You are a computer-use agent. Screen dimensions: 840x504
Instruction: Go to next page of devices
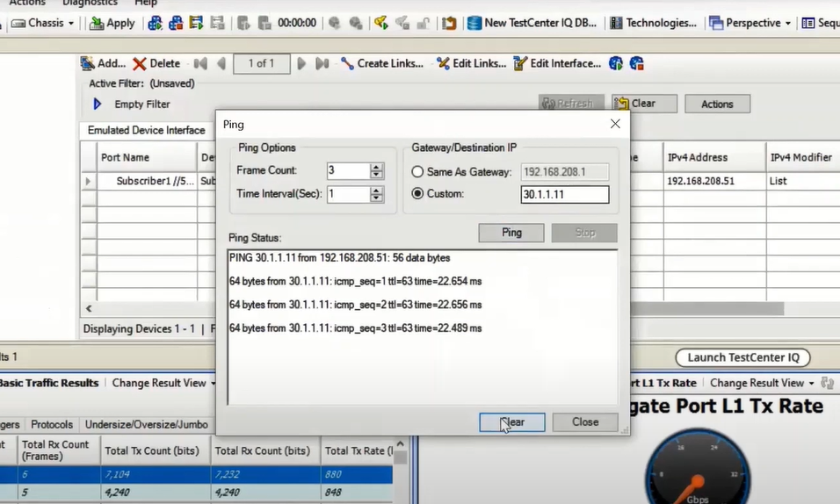[301, 64]
